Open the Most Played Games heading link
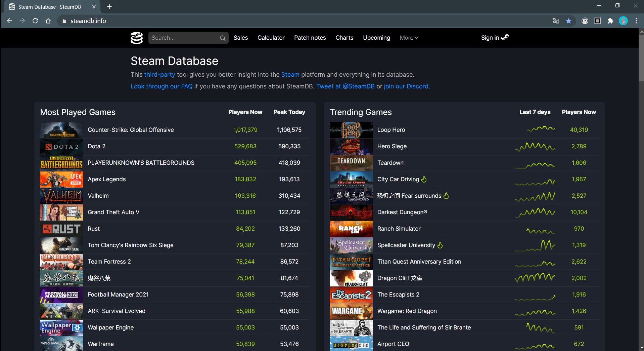 (x=78, y=112)
